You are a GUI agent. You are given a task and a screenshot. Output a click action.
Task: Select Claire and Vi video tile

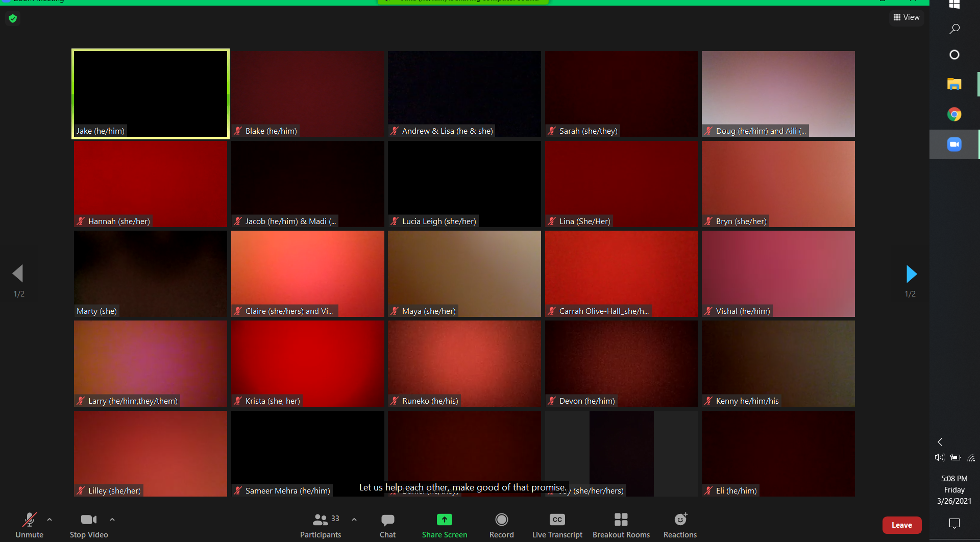point(308,274)
